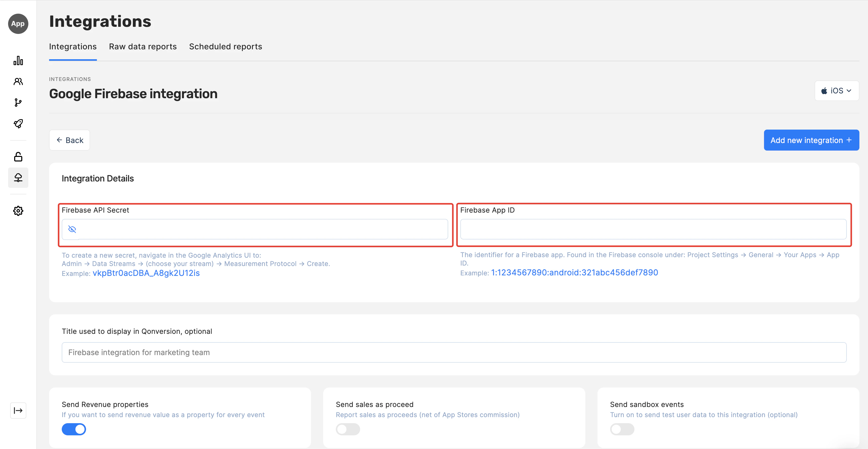
Task: Switch to Scheduled reports tab
Action: 225,47
